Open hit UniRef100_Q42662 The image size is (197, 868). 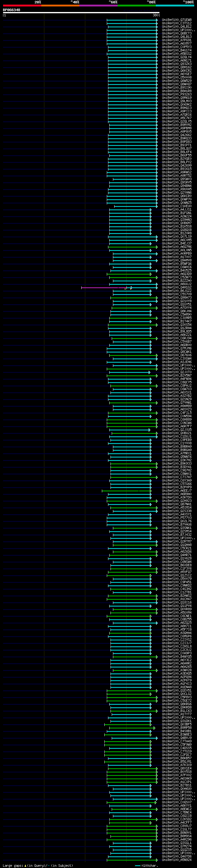coord(177,135)
